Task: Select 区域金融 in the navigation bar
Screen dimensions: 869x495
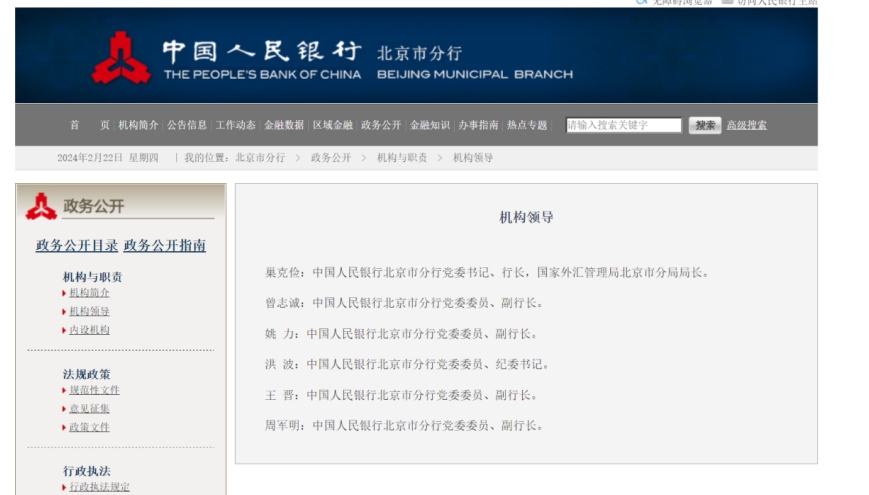Action: pos(332,125)
